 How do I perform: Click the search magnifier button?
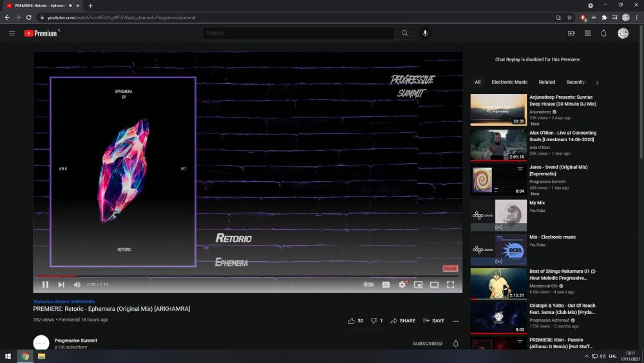405,34
